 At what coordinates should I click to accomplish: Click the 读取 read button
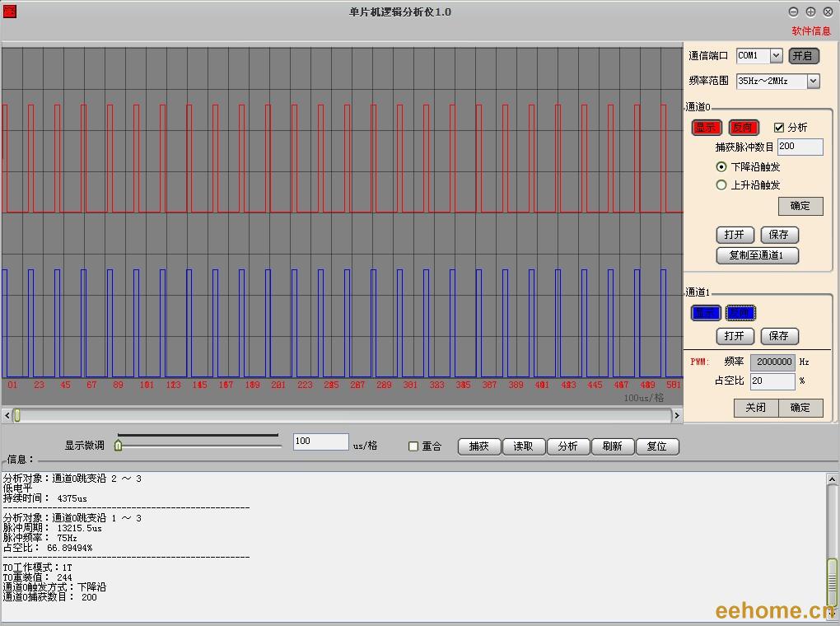(524, 446)
